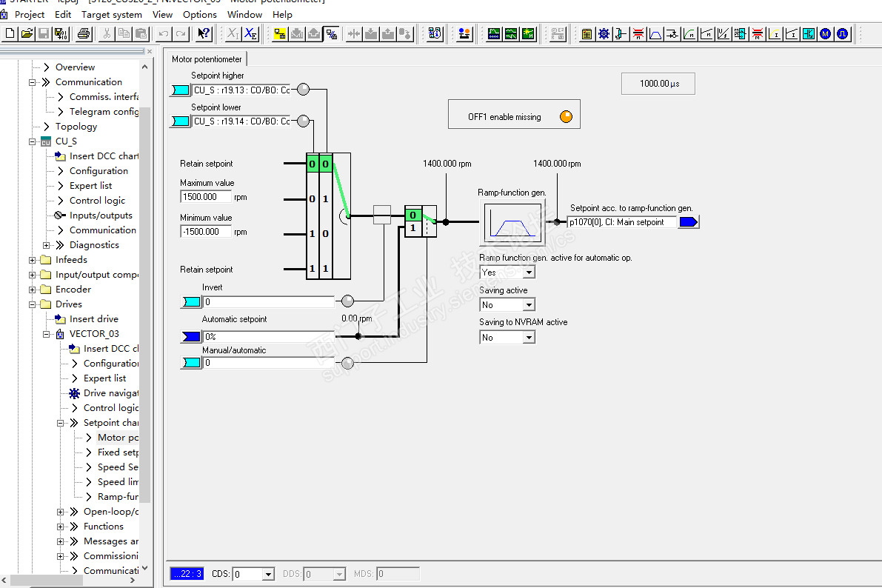Viewport: 882px width, 588px height.
Task: Open the Options menu
Action: [200, 14]
